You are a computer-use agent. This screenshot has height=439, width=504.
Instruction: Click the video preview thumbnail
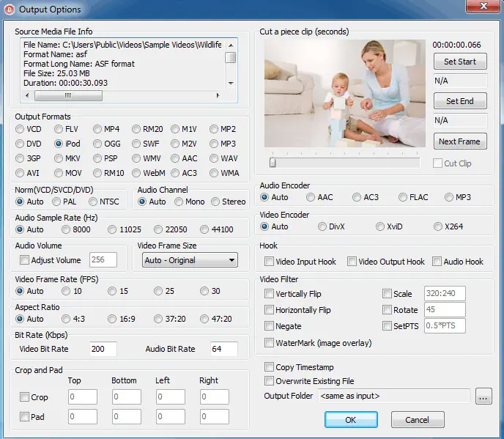click(345, 93)
